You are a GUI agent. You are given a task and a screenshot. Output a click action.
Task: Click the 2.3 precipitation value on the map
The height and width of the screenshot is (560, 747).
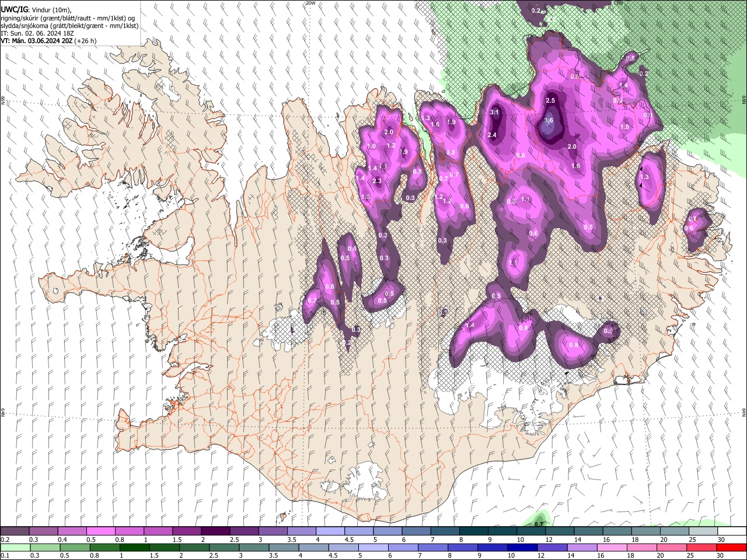coord(377,181)
